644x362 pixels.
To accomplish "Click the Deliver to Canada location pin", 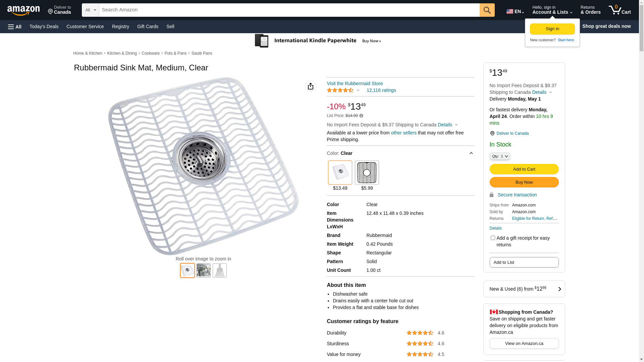I will coord(492,133).
